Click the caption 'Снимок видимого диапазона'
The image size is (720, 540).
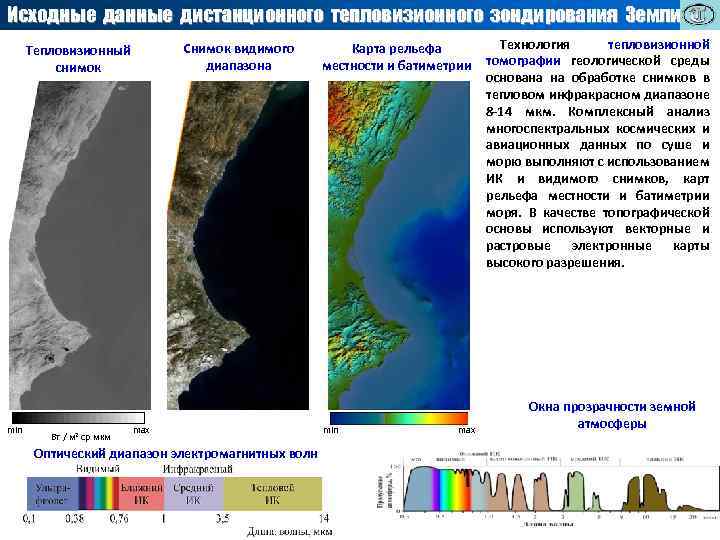point(239,57)
